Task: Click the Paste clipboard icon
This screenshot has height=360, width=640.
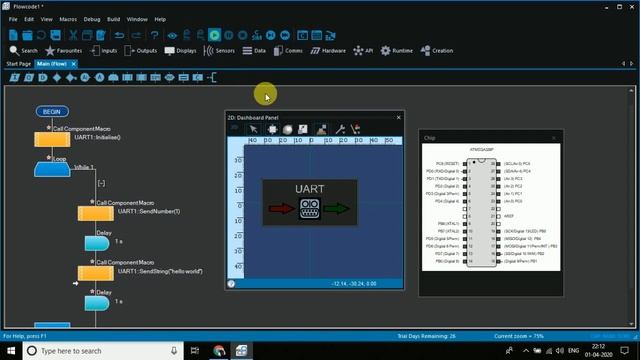Action: click(x=101, y=35)
